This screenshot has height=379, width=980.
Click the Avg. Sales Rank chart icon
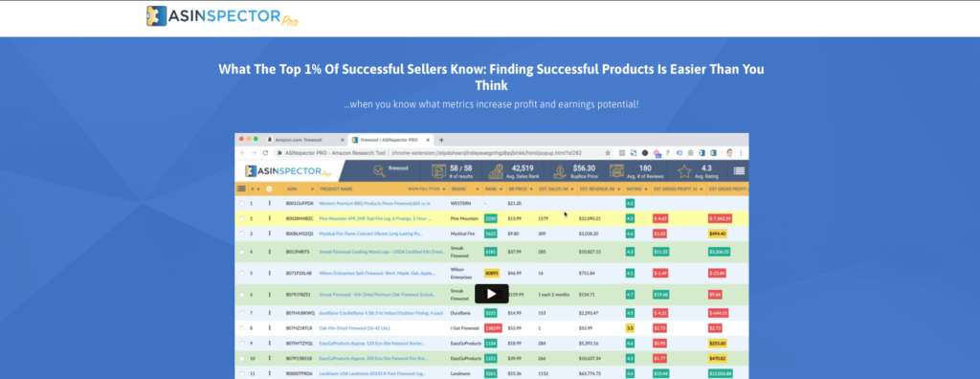(497, 170)
